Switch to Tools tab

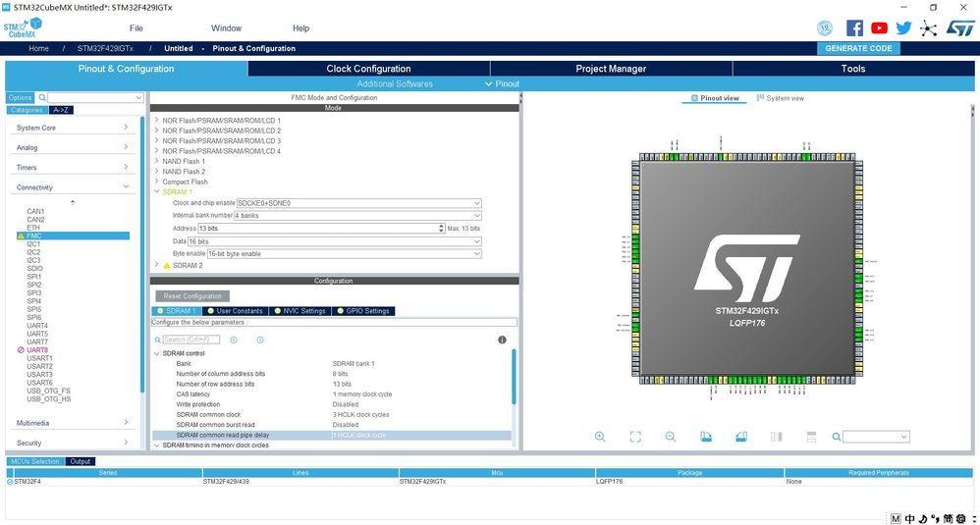click(x=853, y=69)
